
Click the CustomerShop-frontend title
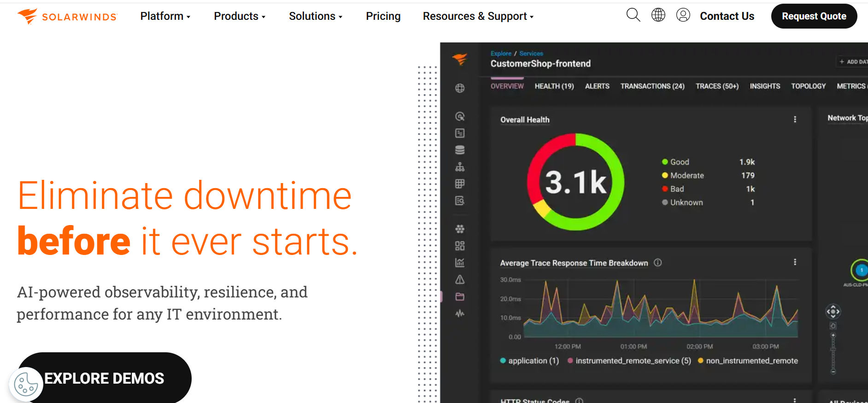pos(540,64)
